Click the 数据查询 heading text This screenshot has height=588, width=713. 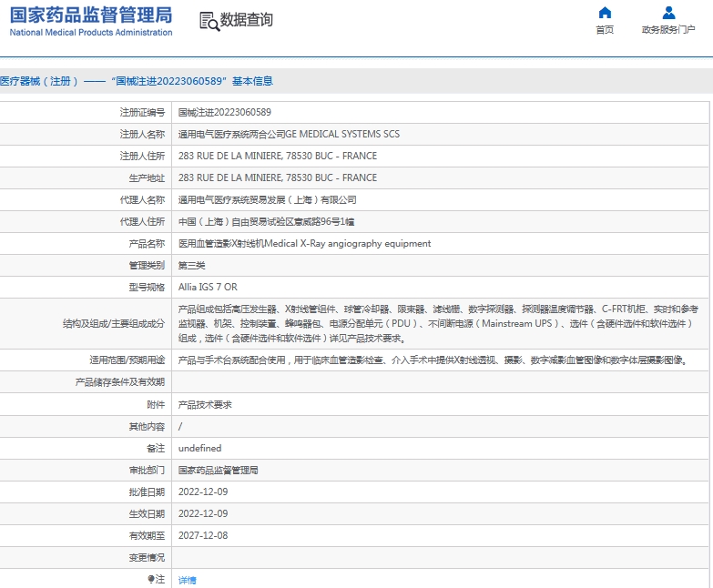tap(247, 19)
